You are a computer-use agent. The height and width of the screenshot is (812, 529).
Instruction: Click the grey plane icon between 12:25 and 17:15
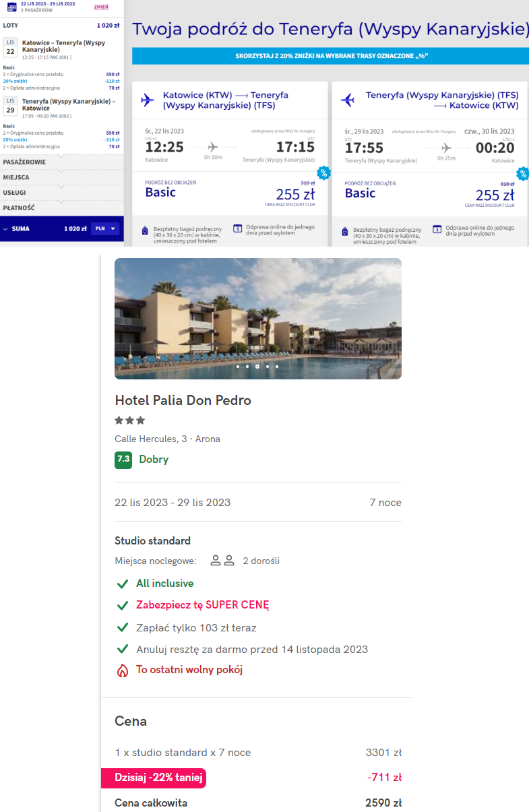(214, 147)
